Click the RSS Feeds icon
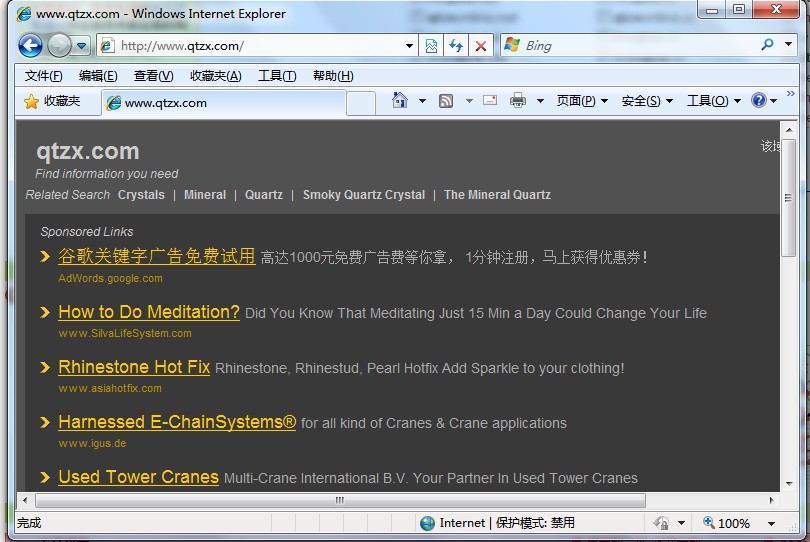Viewport: 810px width, 542px height. pyautogui.click(x=446, y=101)
